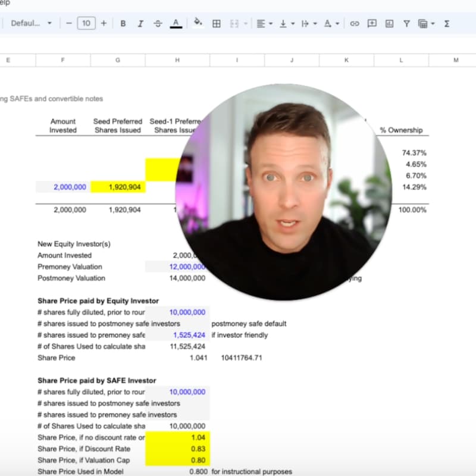Expand the vertical align dropdown
This screenshot has width=476, height=476.
pyautogui.click(x=286, y=24)
